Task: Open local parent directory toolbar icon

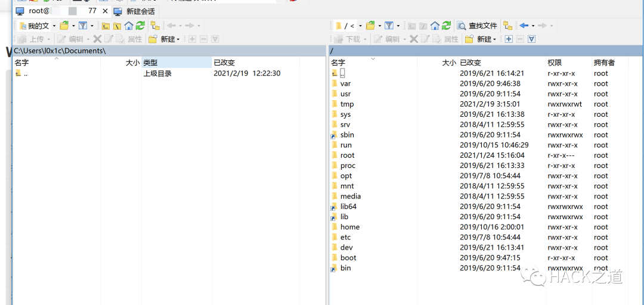Action: [x=106, y=26]
